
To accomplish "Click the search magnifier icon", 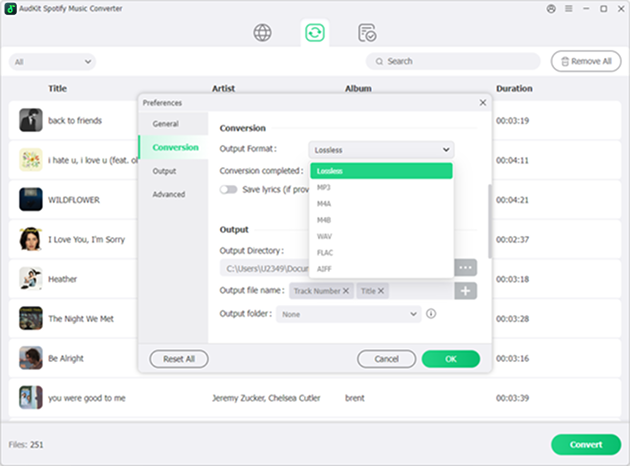I will click(x=379, y=61).
